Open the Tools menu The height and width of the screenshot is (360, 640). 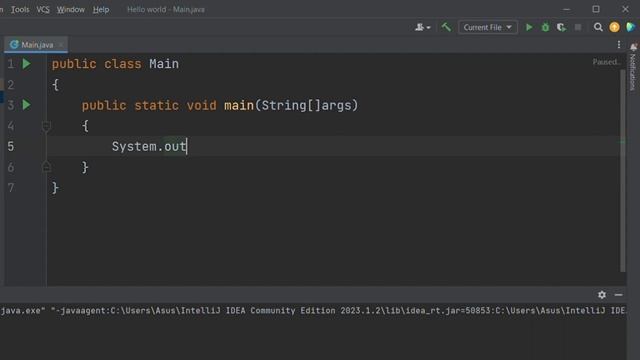point(20,9)
